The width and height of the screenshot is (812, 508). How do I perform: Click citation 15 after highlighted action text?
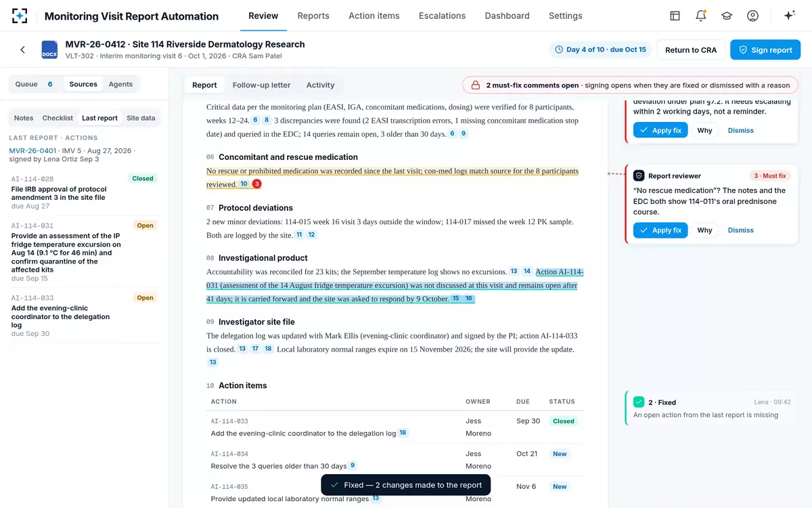click(x=456, y=299)
